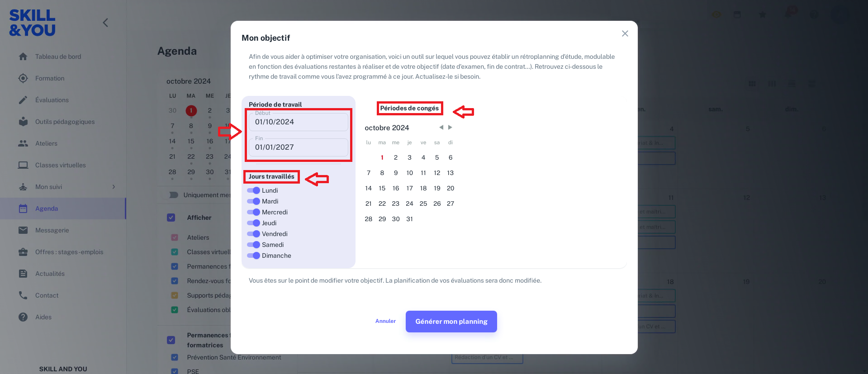The image size is (868, 374).
Task: Turn off the Dimanche switch
Action: 253,256
